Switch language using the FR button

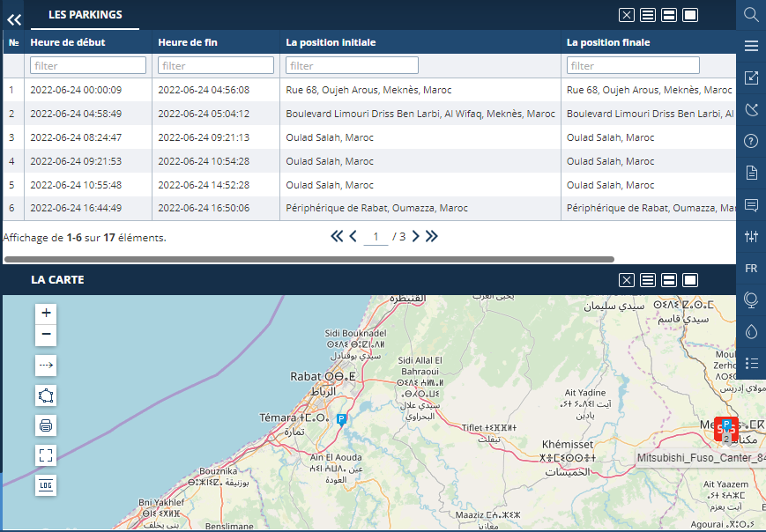(751, 268)
